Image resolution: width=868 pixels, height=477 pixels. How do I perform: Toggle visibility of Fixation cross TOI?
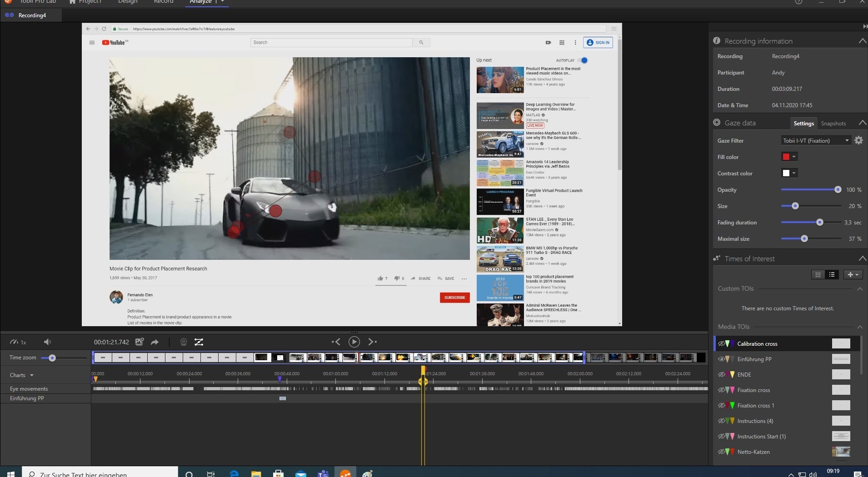tap(721, 390)
